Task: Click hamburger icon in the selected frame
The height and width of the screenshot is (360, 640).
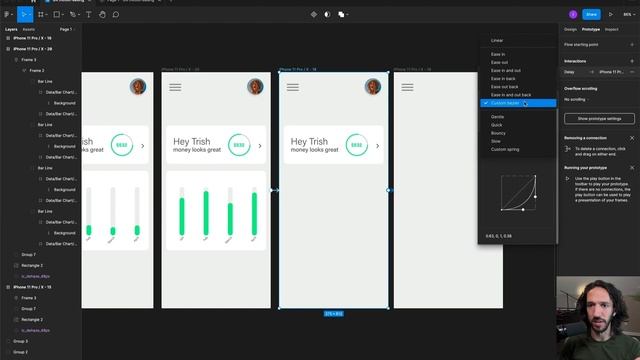Action: coord(293,87)
